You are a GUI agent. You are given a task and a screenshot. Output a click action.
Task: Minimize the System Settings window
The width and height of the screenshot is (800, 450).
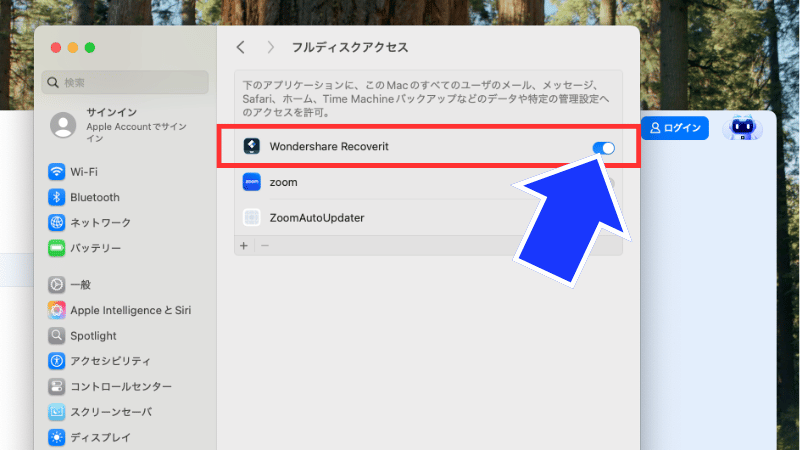(73, 47)
